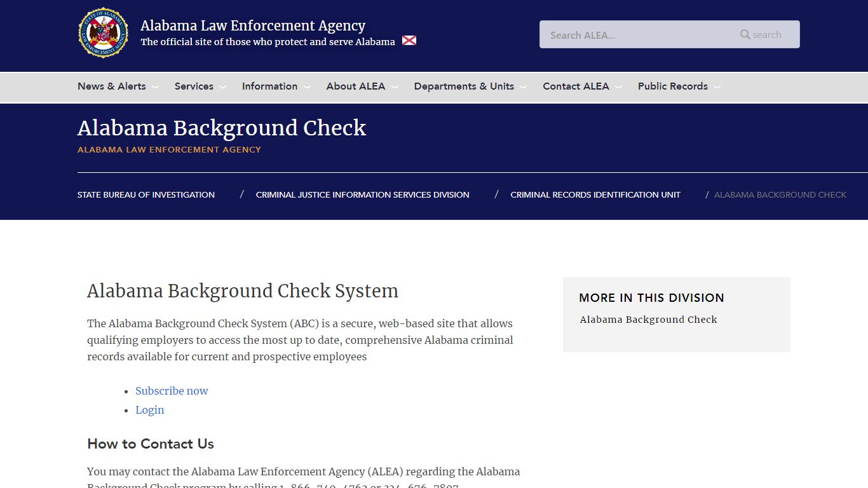The height and width of the screenshot is (488, 868).
Task: Go to Criminal Justice Information Services Division breadcrumb
Action: pyautogui.click(x=363, y=195)
